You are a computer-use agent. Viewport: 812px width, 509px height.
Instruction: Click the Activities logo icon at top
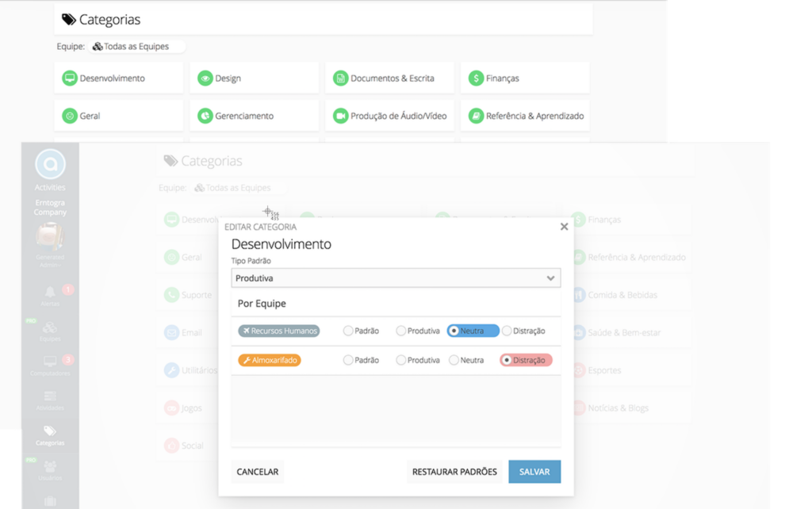(49, 165)
